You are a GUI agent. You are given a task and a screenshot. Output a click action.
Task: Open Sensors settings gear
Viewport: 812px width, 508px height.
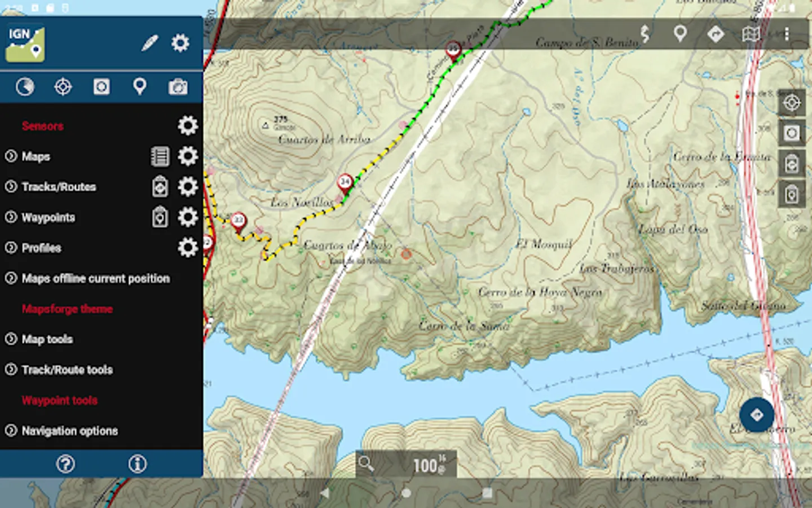click(188, 125)
